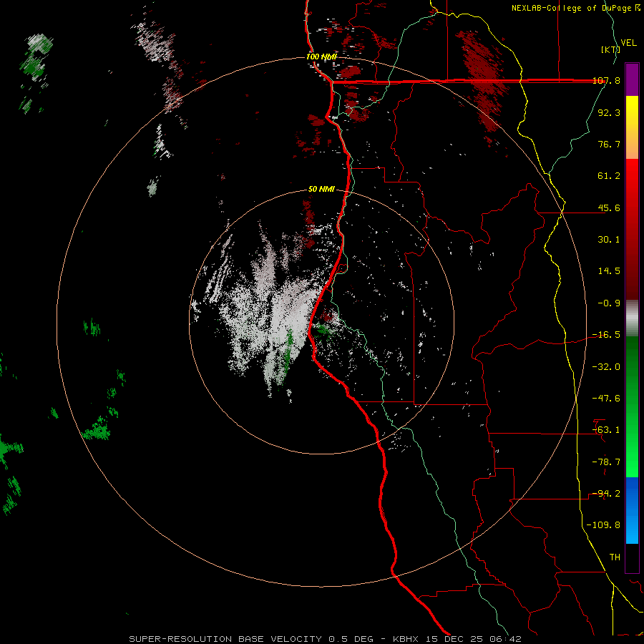Click the 76.7 velocity scale value

coord(609,144)
